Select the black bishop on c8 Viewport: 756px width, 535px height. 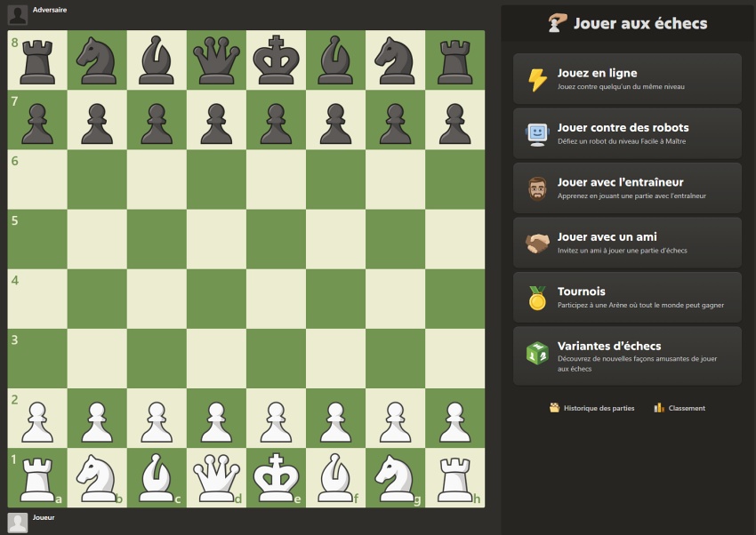pos(157,60)
